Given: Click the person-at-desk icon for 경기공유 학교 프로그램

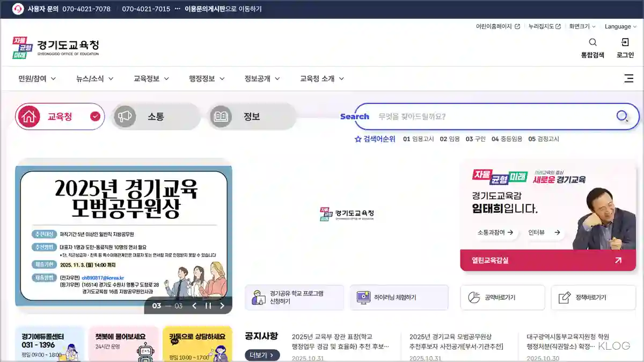Looking at the screenshot, I should click(260, 297).
